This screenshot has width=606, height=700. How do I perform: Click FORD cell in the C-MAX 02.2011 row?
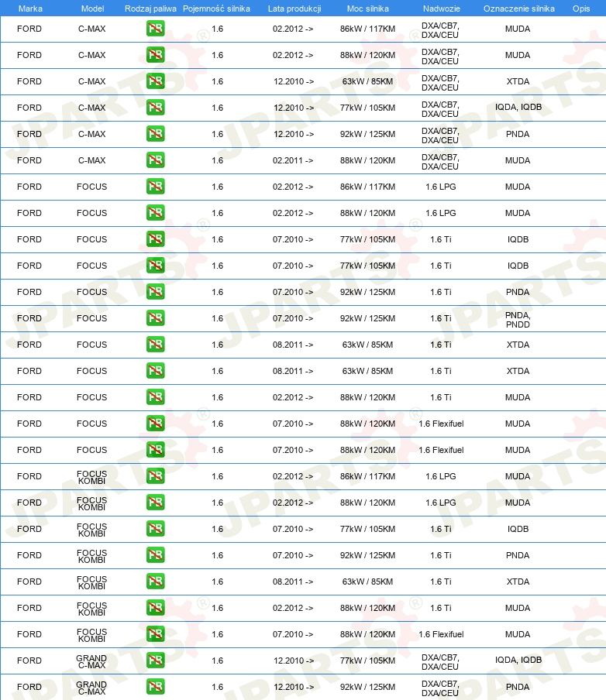tap(29, 160)
